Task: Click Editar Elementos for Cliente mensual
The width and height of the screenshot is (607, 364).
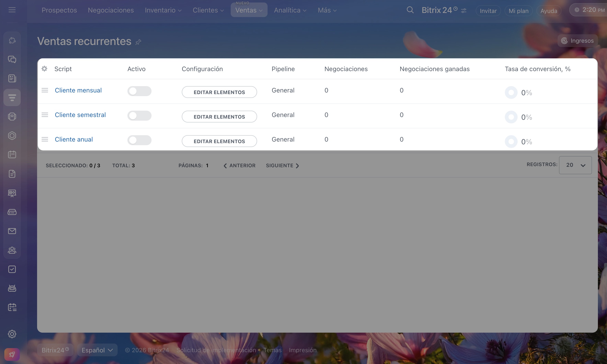Action: click(x=219, y=92)
